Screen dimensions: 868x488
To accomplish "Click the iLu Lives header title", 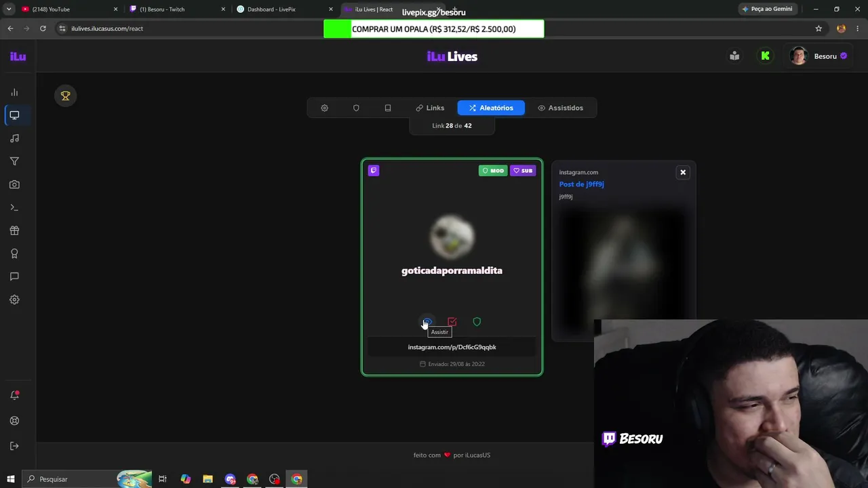I will pyautogui.click(x=452, y=56).
